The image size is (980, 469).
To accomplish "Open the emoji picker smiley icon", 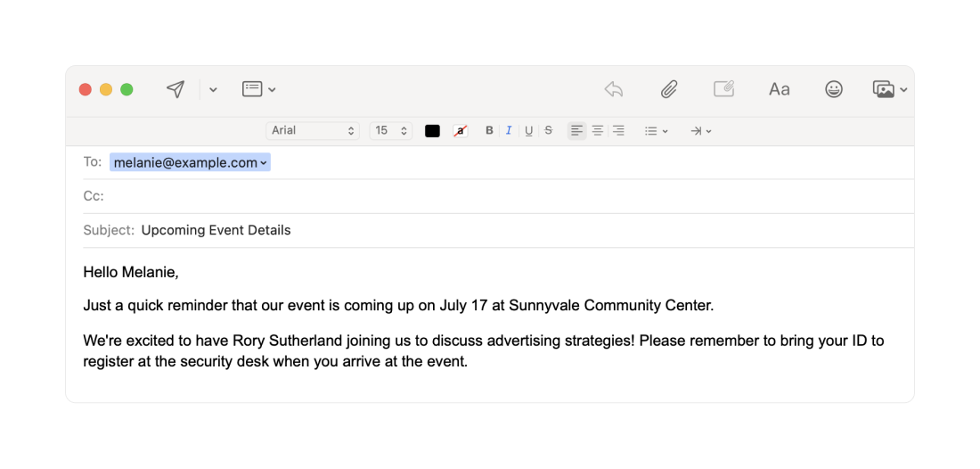I will tap(833, 89).
